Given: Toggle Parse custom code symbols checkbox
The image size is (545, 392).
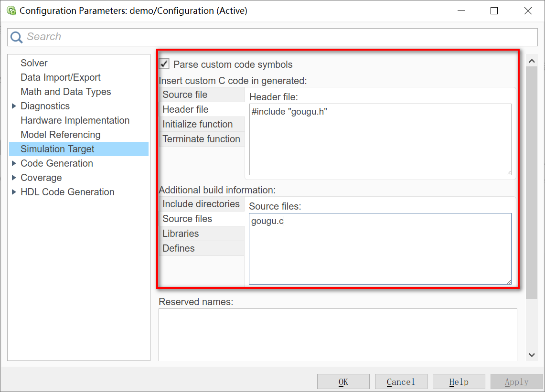Looking at the screenshot, I should pos(164,64).
